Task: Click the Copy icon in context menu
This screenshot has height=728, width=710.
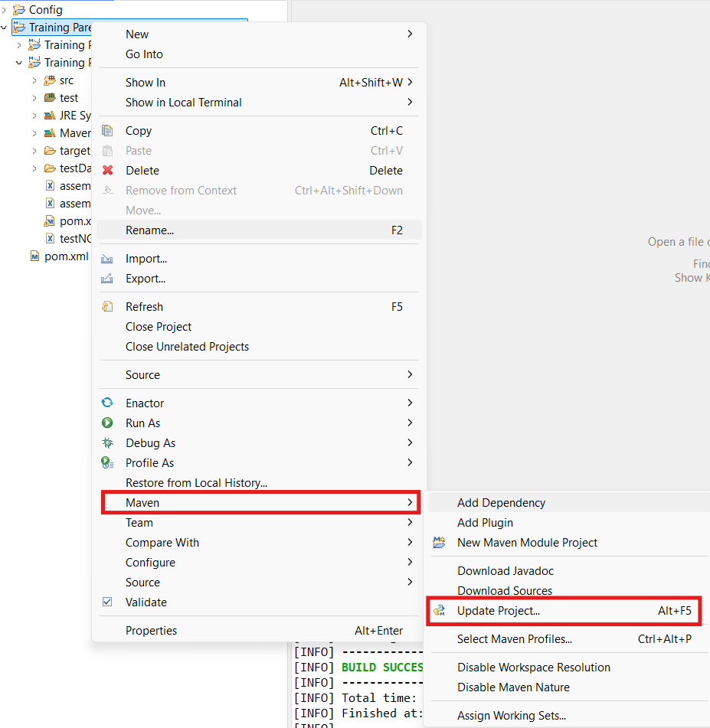Action: pyautogui.click(x=107, y=131)
